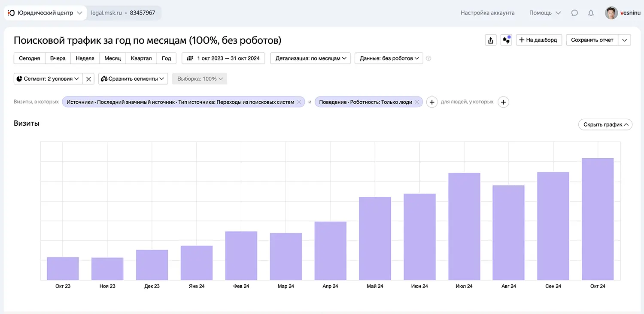
Task: Open the notifications bell
Action: tap(591, 13)
